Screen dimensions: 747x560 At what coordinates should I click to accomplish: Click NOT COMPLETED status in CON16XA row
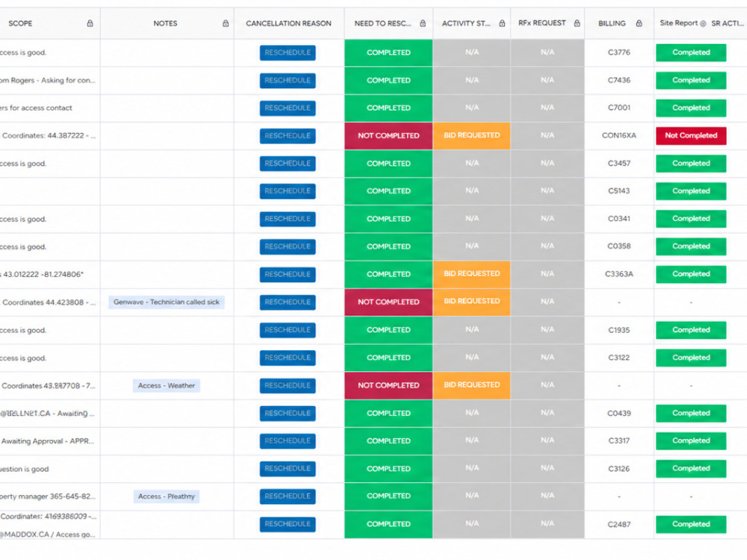[388, 136]
